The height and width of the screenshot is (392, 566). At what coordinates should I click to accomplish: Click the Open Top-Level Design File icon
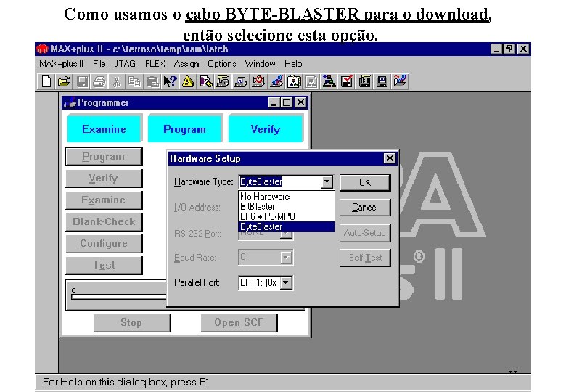(329, 81)
